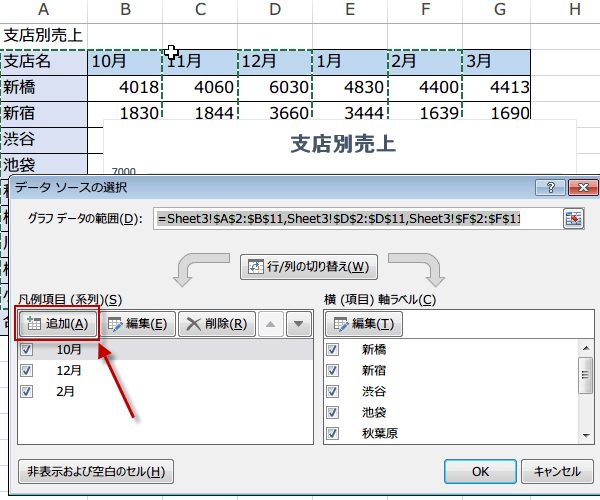Click 編集(E) to edit legend series
This screenshot has width=600, height=500.
click(x=138, y=324)
